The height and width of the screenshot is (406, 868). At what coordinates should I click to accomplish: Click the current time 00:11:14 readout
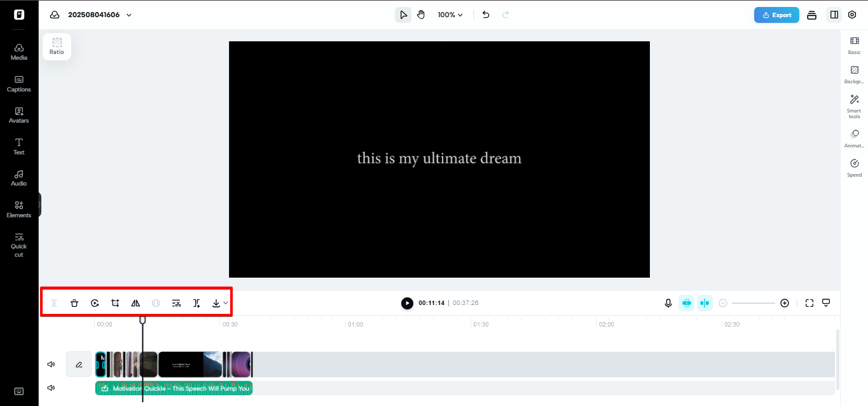pyautogui.click(x=431, y=303)
